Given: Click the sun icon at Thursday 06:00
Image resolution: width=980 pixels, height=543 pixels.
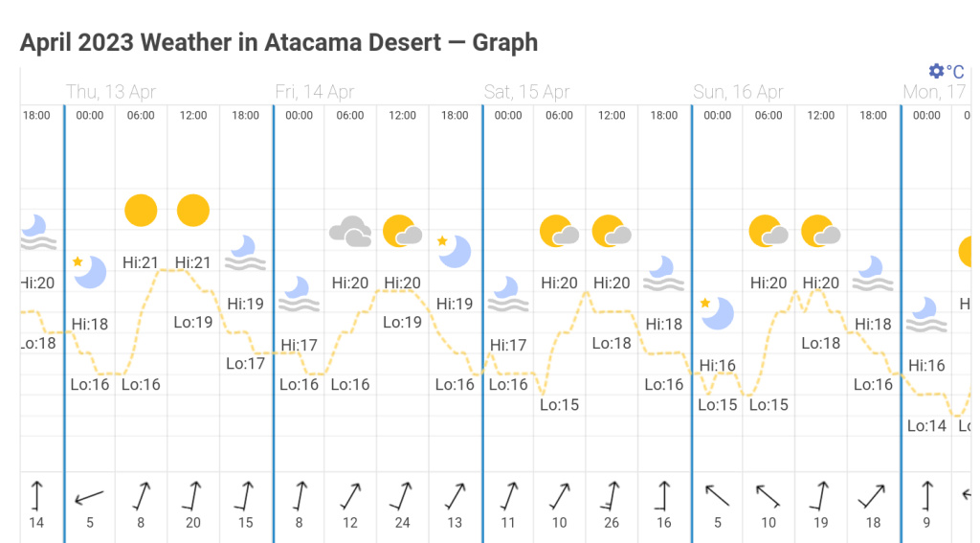Looking at the screenshot, I should [141, 210].
